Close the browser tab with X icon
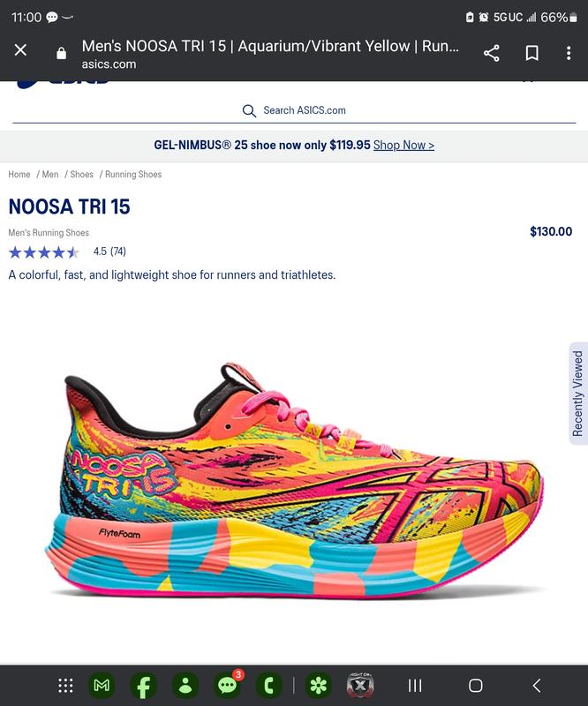Image resolution: width=588 pixels, height=706 pixels. click(x=20, y=50)
